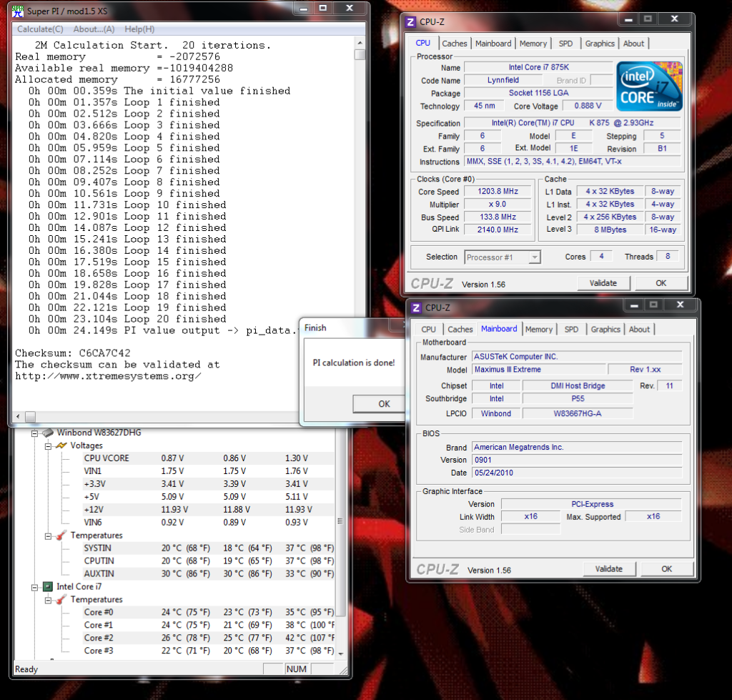Click the thermometer icon under Winbond
Screen dimensions: 732x700
click(61, 536)
